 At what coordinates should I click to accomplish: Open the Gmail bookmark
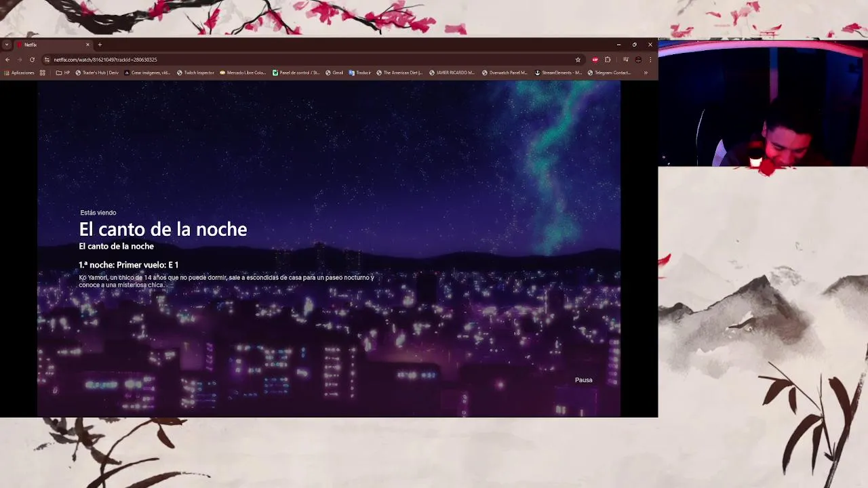point(334,73)
